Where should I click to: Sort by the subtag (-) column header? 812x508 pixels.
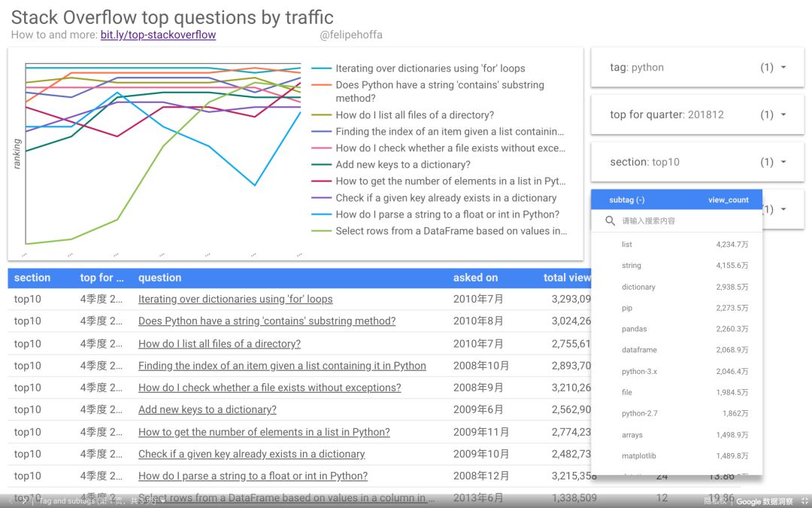626,199
